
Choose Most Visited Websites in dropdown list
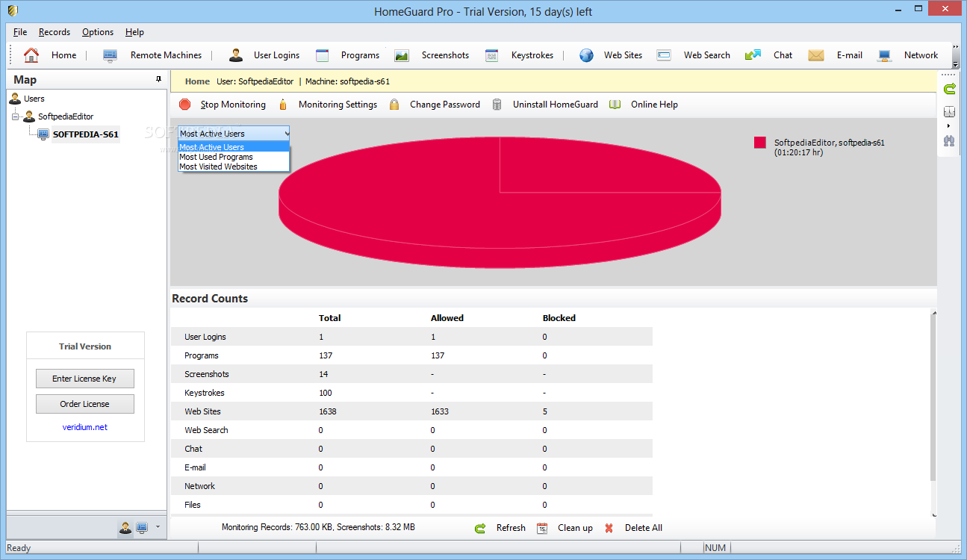pyautogui.click(x=234, y=167)
